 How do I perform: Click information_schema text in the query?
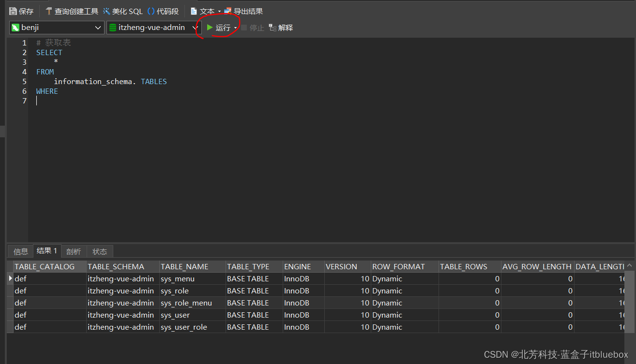(93, 82)
